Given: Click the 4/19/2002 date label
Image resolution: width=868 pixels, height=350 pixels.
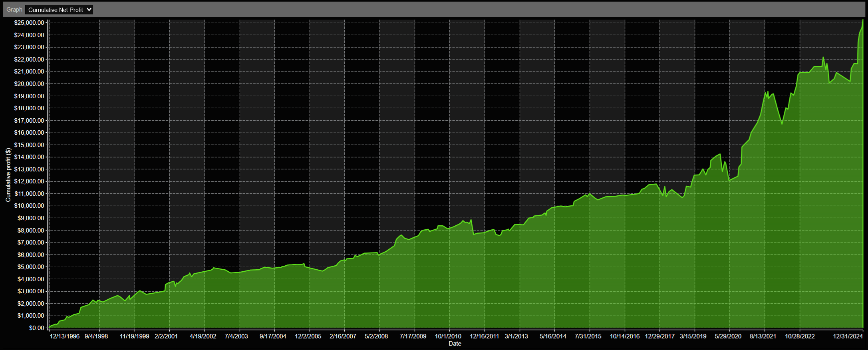Looking at the screenshot, I should pos(203,336).
